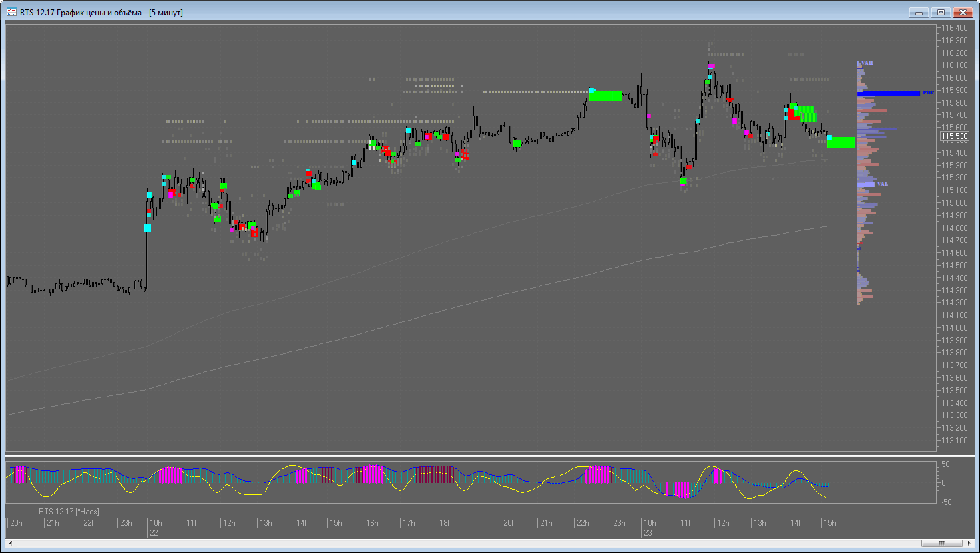Select the blue POC volume profile bar
980x553 pixels.
pos(889,93)
